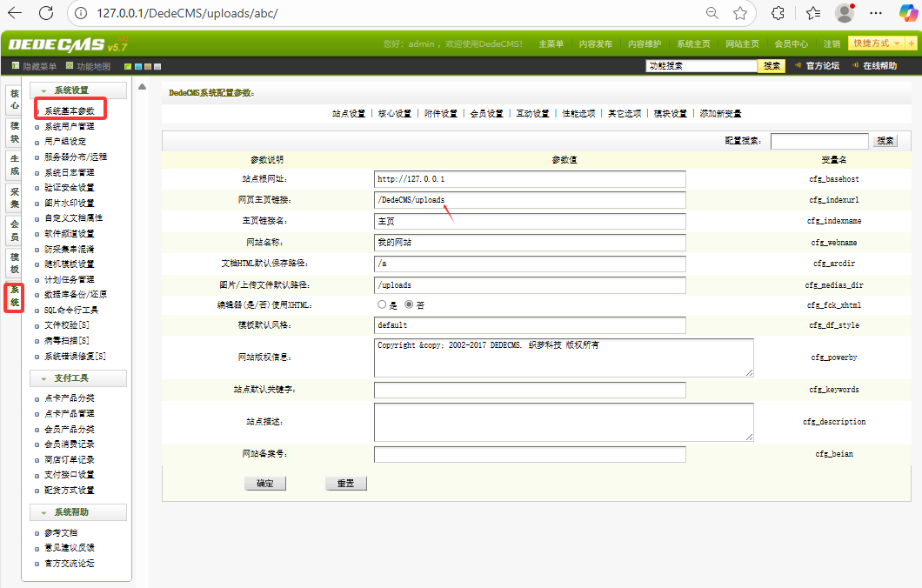The image size is (922, 588).
Task: Open SQL命令行工具 in the sidebar
Action: tap(71, 310)
